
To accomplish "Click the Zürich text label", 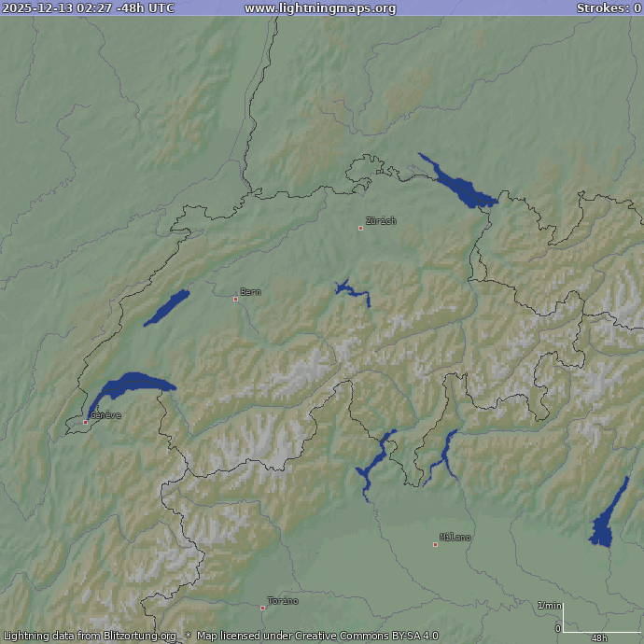I will pos(381,221).
